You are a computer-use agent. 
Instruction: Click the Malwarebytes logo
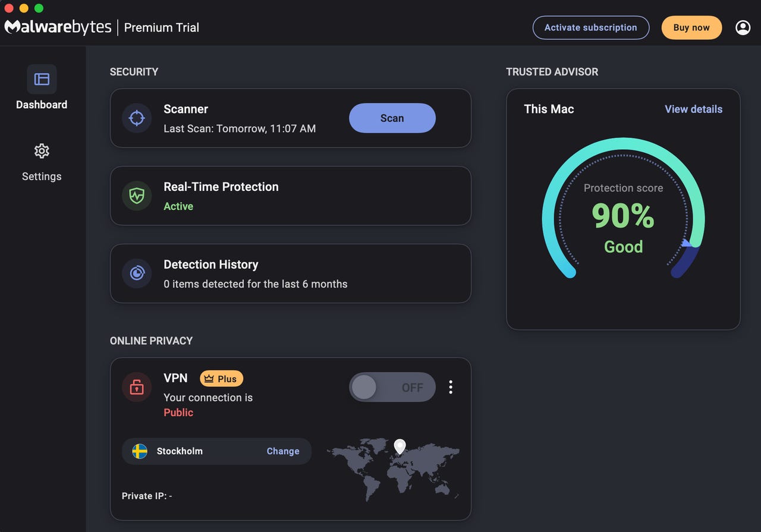click(58, 27)
